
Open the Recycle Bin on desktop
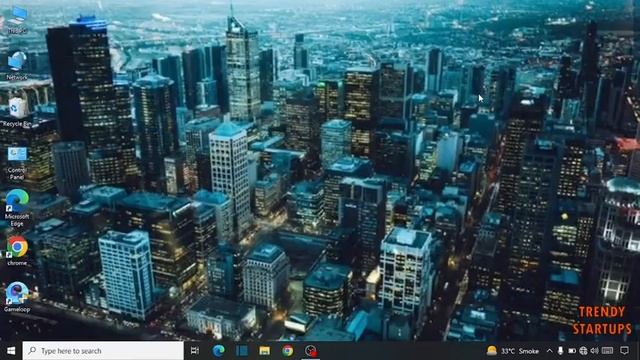click(x=17, y=112)
